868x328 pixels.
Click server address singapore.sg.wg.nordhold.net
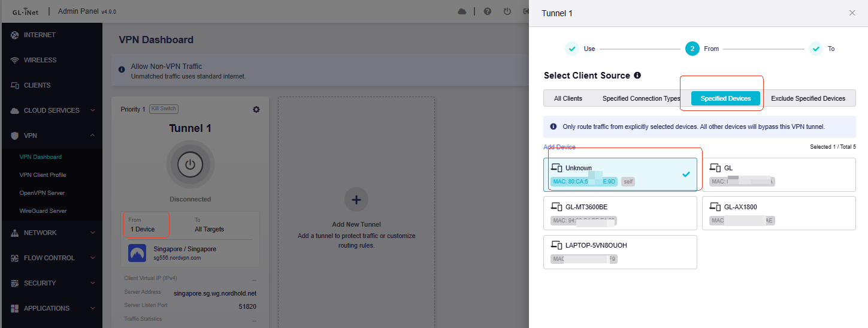point(214,293)
